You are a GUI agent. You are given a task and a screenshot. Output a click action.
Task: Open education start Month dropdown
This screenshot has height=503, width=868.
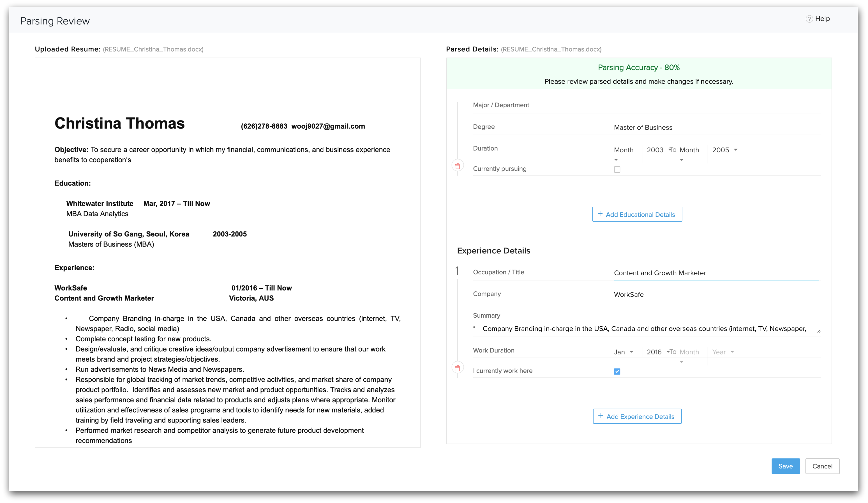(624, 150)
